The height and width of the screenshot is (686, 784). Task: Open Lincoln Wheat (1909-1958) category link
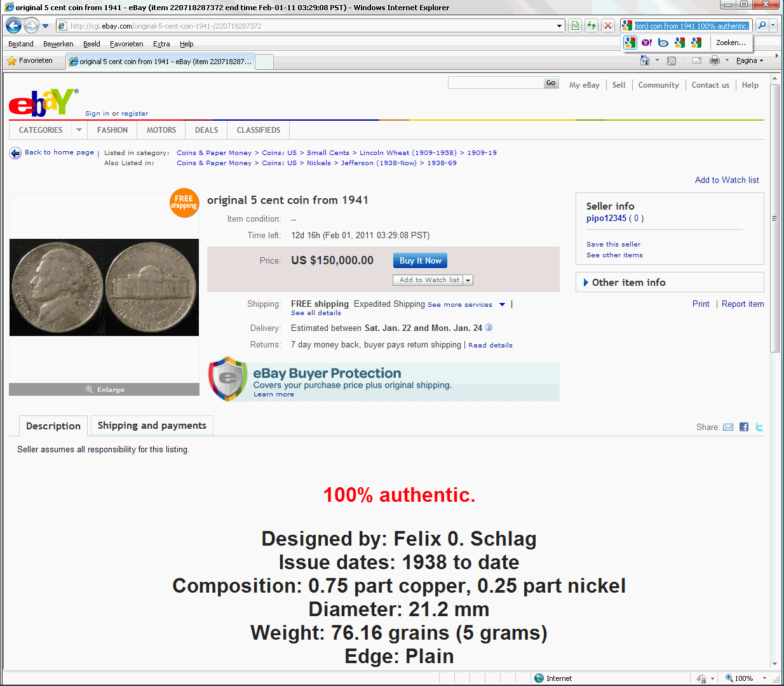408,152
